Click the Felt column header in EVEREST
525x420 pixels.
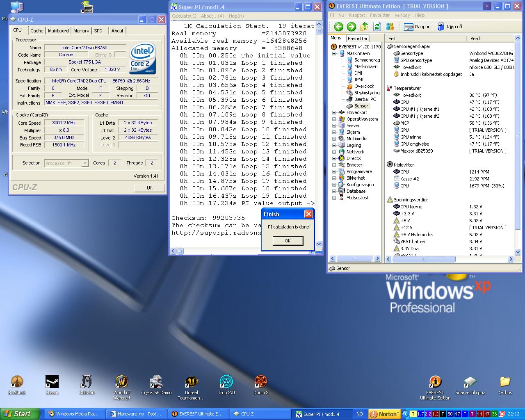tap(426, 38)
